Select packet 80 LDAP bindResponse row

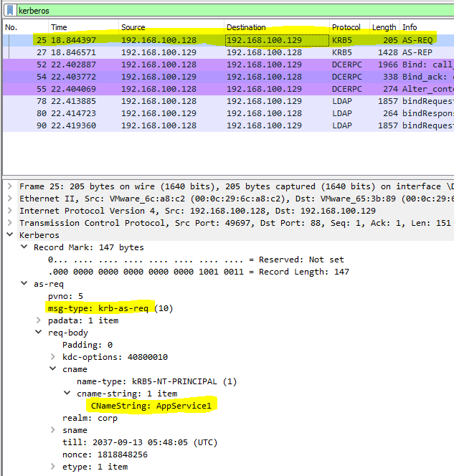pos(215,113)
